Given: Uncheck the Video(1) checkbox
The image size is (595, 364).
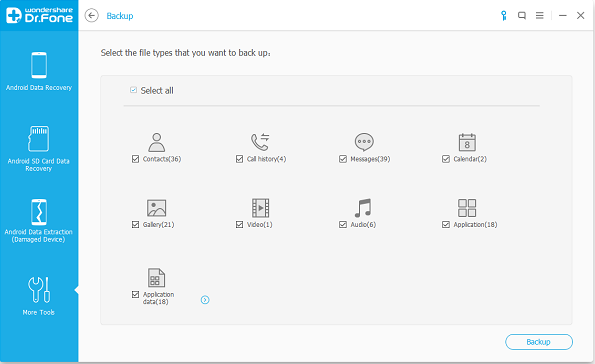Looking at the screenshot, I should point(239,225).
